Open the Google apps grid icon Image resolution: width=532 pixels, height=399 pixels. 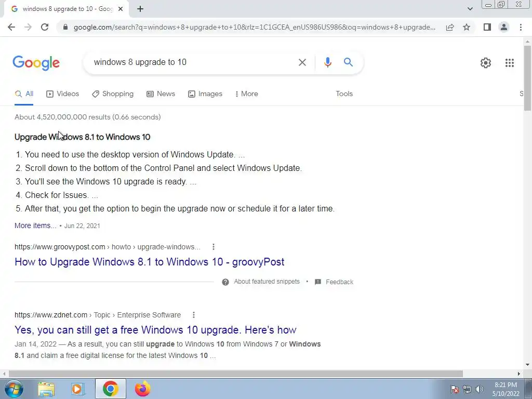[509, 63]
